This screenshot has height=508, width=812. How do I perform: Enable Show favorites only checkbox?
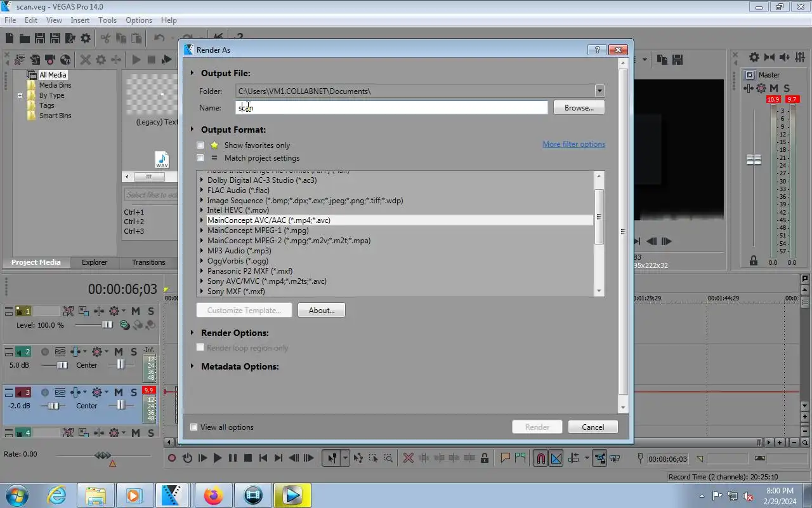[x=200, y=145]
